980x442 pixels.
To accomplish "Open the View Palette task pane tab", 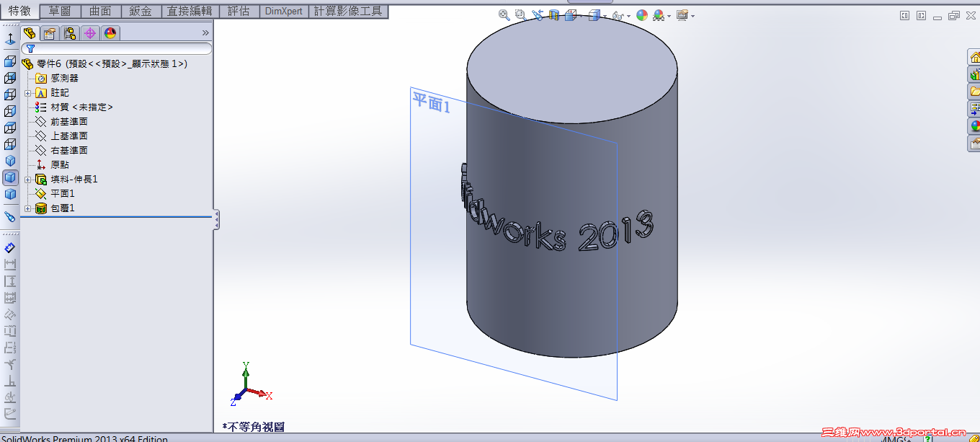I will tap(974, 109).
